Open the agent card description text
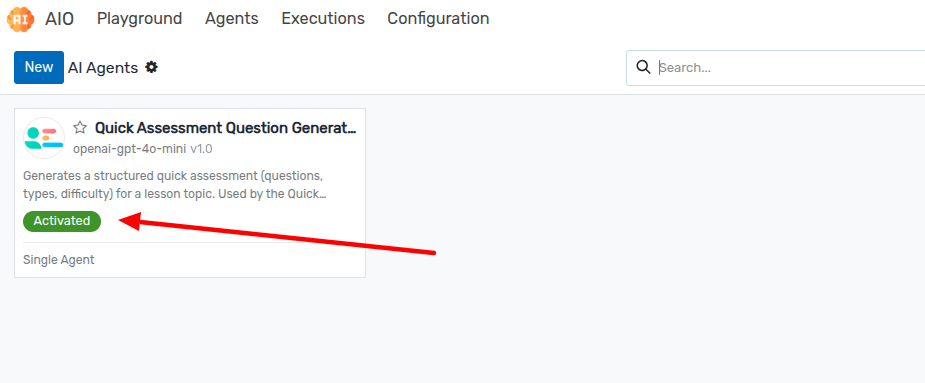 point(175,185)
